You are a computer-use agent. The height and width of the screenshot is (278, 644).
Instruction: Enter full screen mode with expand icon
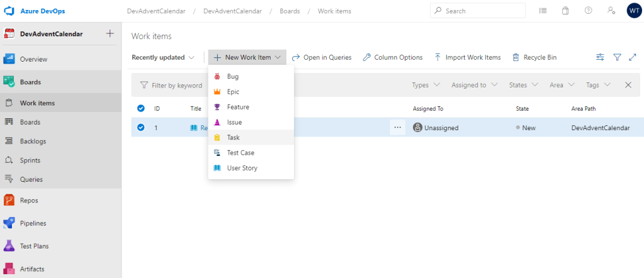coord(632,57)
